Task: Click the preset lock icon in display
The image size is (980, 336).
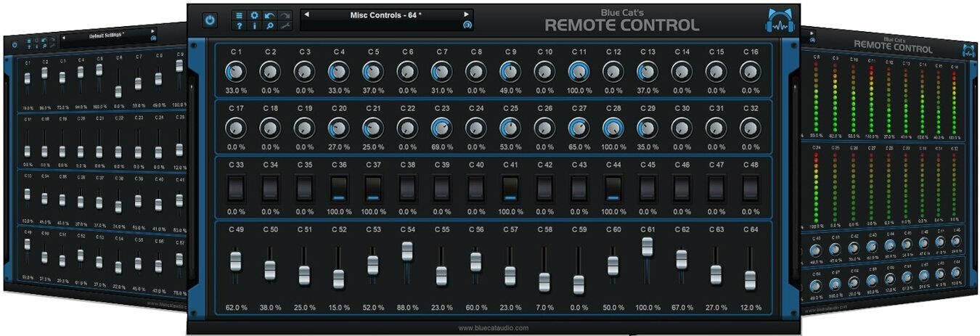Action: (467, 25)
